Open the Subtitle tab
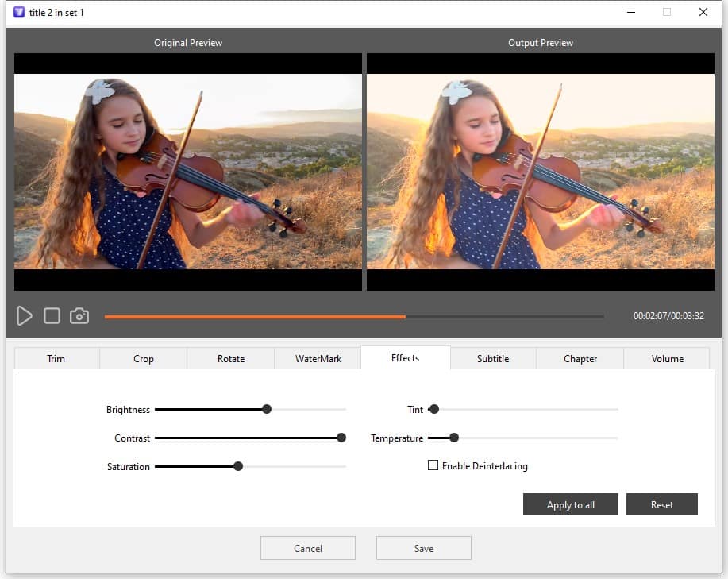This screenshot has width=728, height=579. (492, 358)
